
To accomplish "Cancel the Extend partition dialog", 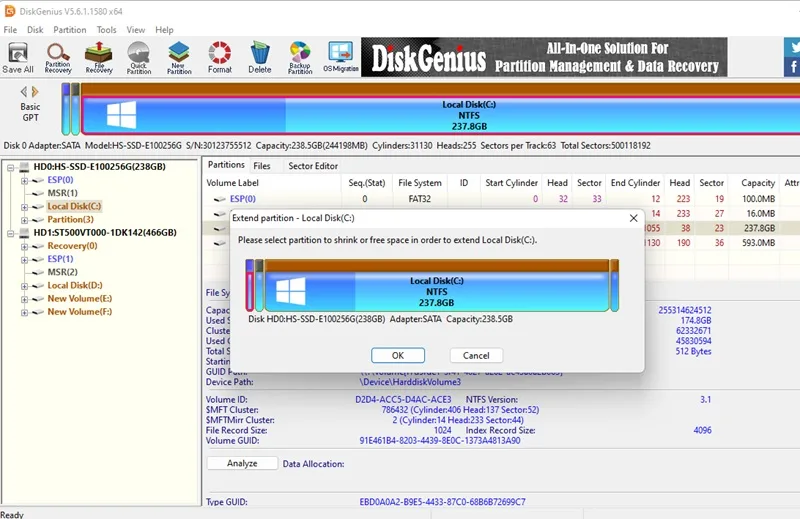I will pyautogui.click(x=476, y=355).
